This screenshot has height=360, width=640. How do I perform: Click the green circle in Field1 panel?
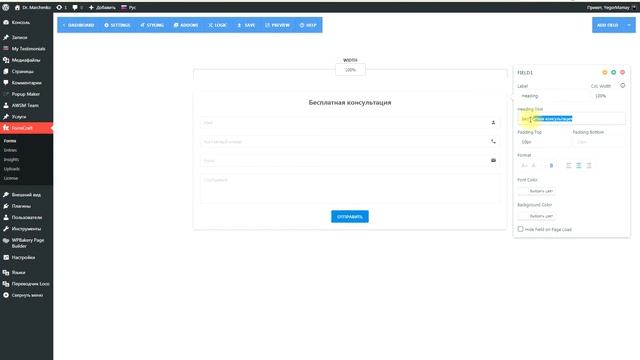[613, 72]
